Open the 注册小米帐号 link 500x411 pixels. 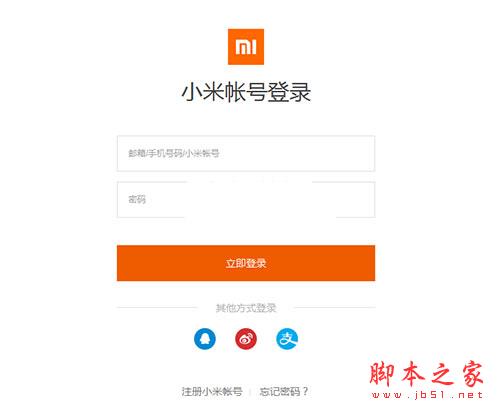coord(212,391)
